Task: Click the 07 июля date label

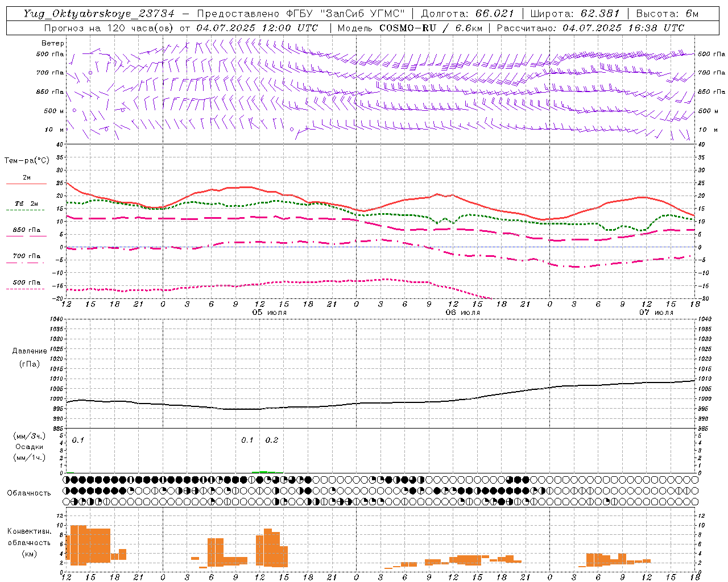Action: [x=656, y=313]
